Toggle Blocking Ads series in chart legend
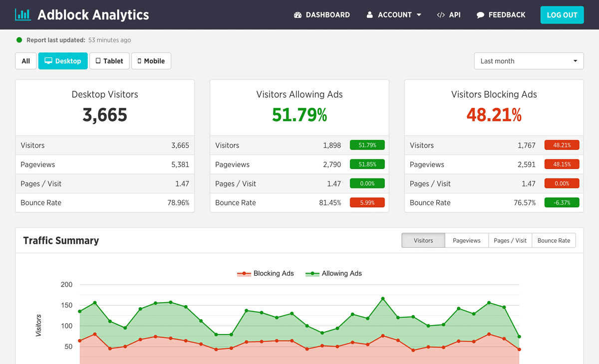599x364 pixels. tap(266, 273)
